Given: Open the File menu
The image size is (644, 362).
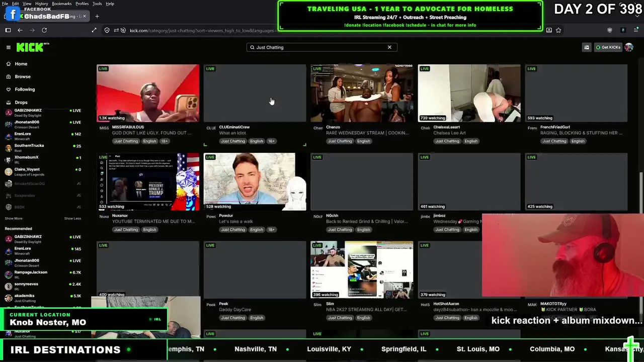Looking at the screenshot, I should pos(5,4).
